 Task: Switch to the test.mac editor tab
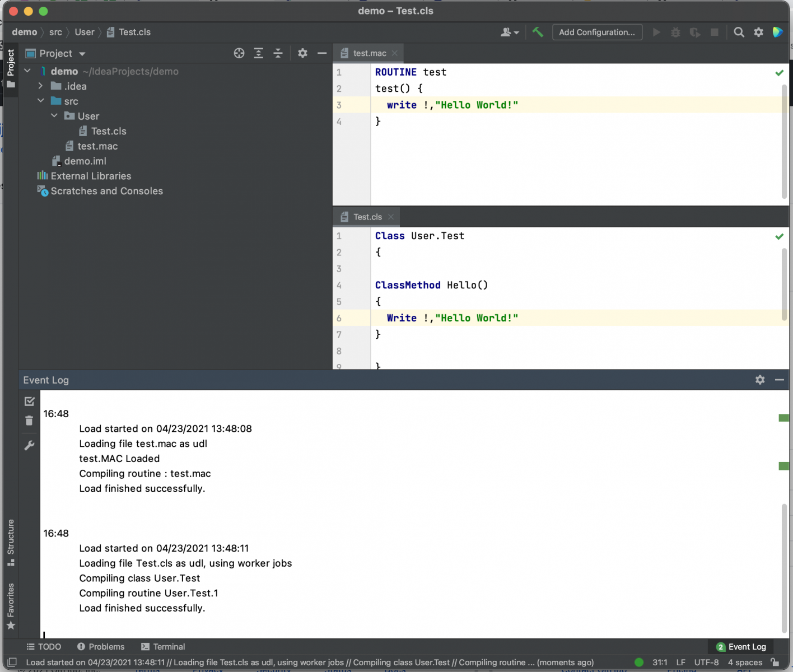coord(369,53)
